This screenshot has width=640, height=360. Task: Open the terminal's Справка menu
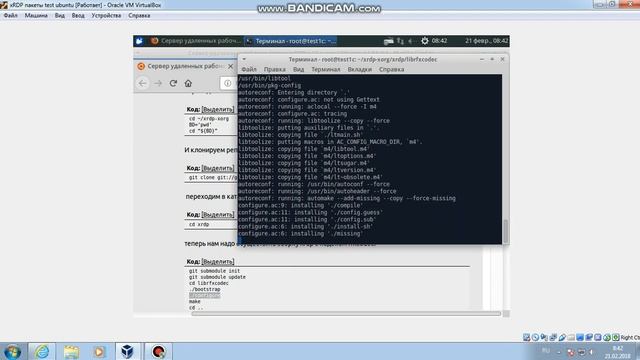[x=391, y=69]
